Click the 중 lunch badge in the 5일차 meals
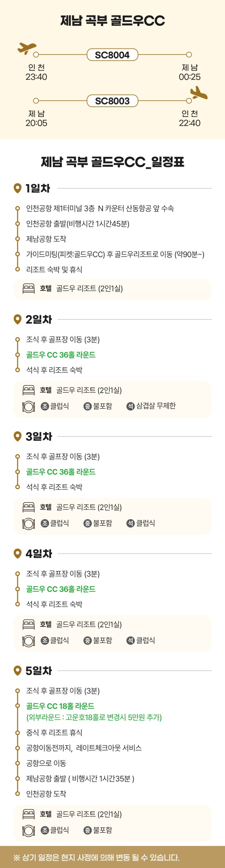The image size is (225, 868). [x=88, y=830]
